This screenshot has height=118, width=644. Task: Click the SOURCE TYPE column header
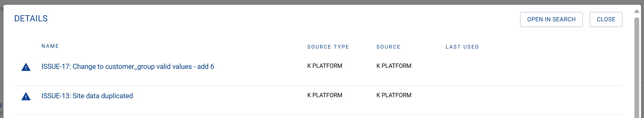coord(328,47)
